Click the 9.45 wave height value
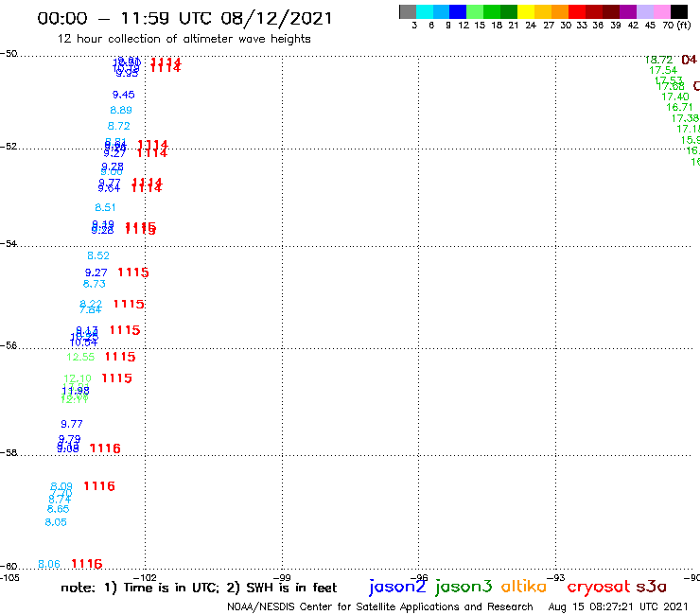The image size is (700, 615). tap(123, 95)
